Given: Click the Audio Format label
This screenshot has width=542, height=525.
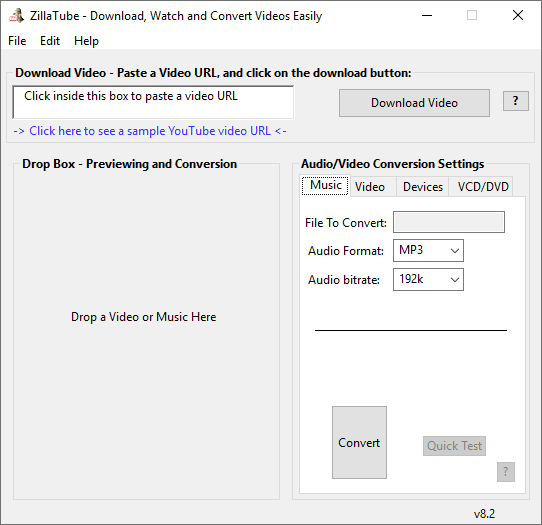Looking at the screenshot, I should pos(346,251).
